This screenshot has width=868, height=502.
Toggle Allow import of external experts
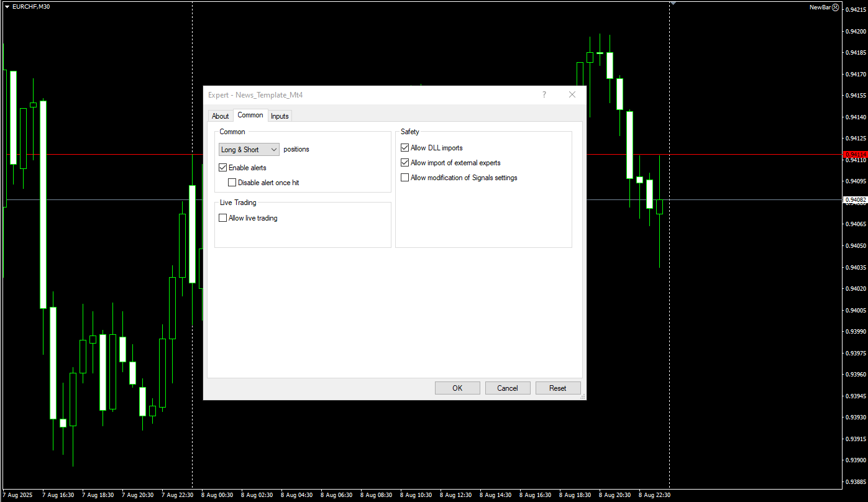tap(405, 163)
